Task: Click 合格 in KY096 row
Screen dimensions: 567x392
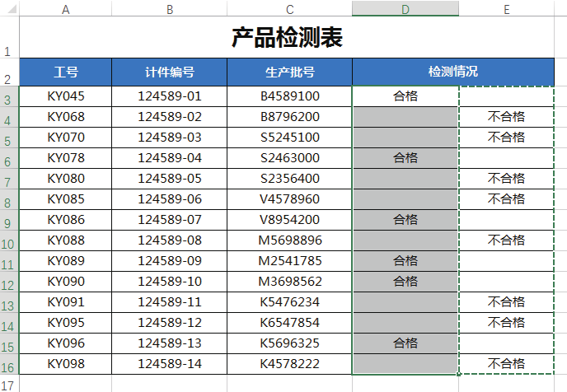Action: [405, 343]
